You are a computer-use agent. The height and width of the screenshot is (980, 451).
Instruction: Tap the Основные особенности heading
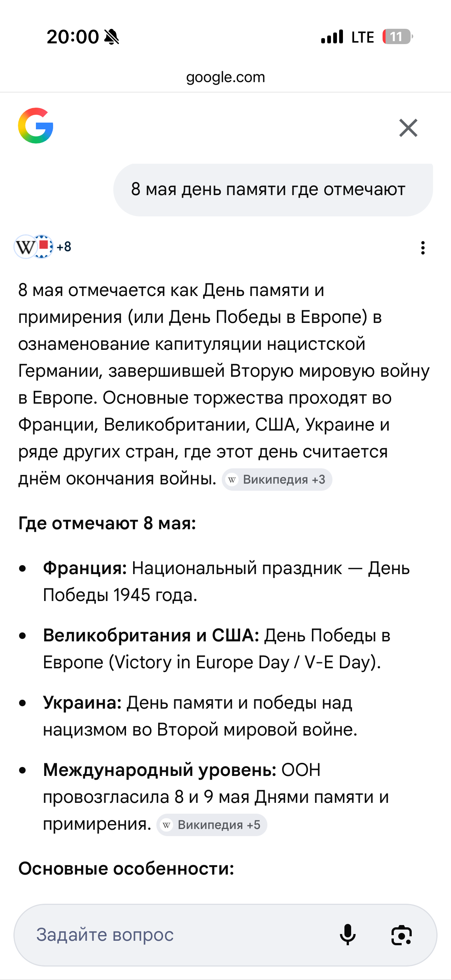[x=126, y=869]
